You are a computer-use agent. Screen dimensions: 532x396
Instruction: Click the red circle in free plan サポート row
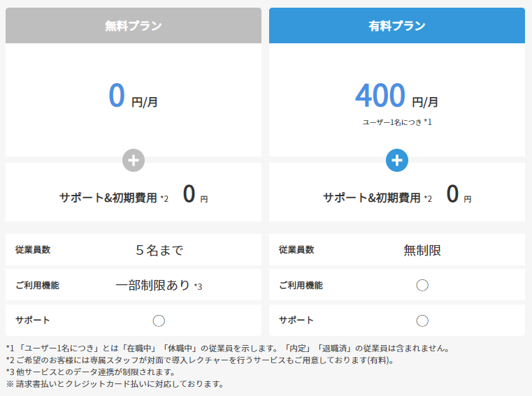pyautogui.click(x=159, y=321)
